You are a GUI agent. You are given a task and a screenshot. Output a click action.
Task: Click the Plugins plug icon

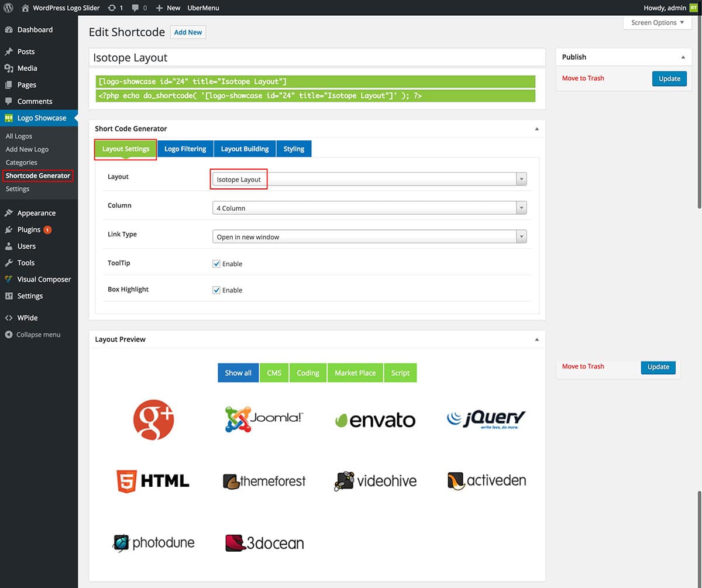[9, 230]
